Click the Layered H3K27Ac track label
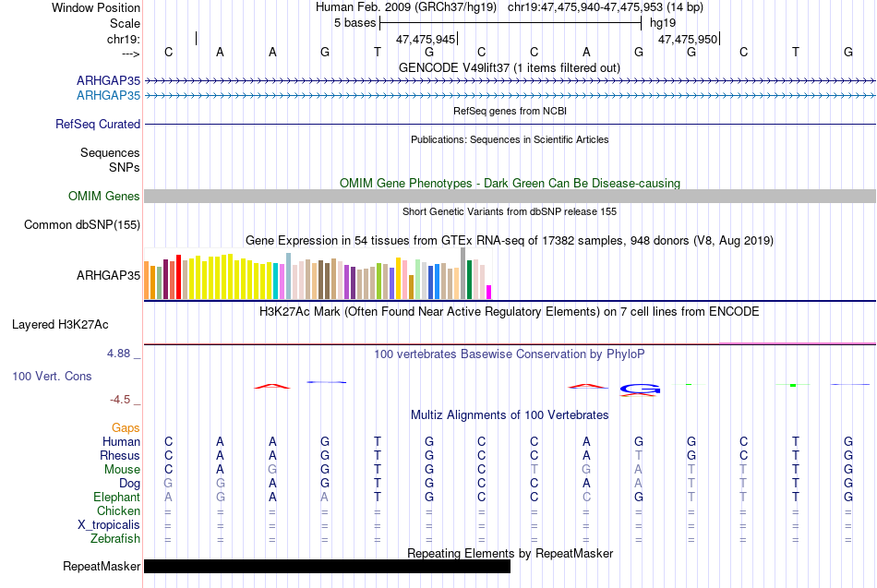The height and width of the screenshot is (588, 877). pos(60,325)
